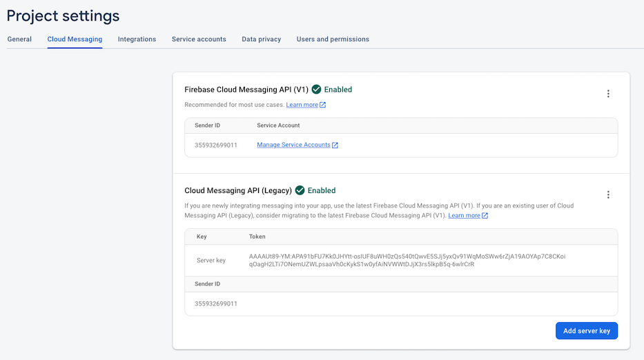The height and width of the screenshot is (360, 644).
Task: Click the Cloud Messaging API (Legacy) heading
Action: [238, 190]
